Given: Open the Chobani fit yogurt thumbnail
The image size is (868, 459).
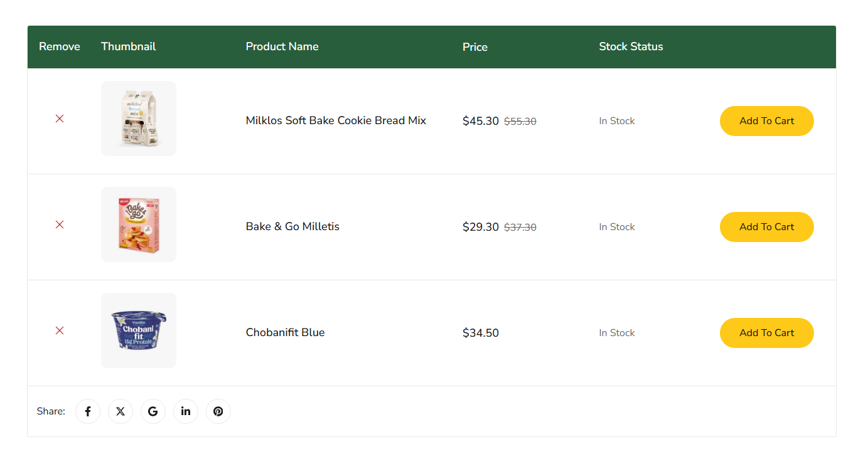Looking at the screenshot, I should [139, 330].
